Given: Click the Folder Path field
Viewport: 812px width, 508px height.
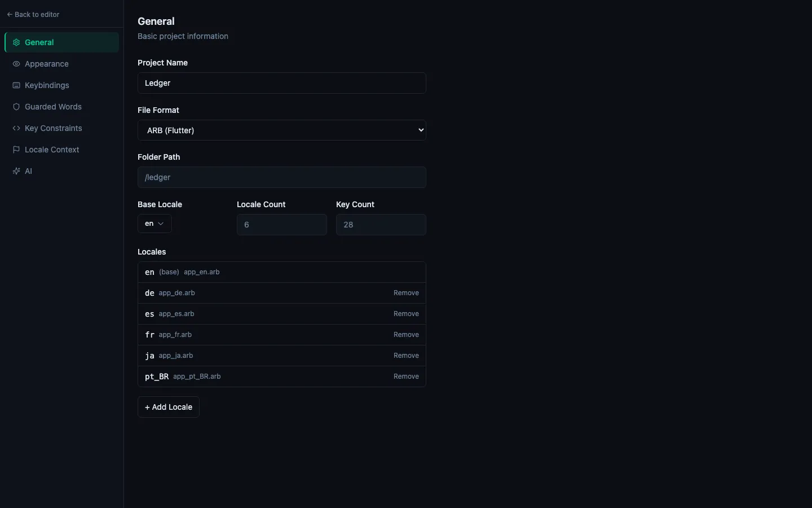Looking at the screenshot, I should (x=282, y=177).
